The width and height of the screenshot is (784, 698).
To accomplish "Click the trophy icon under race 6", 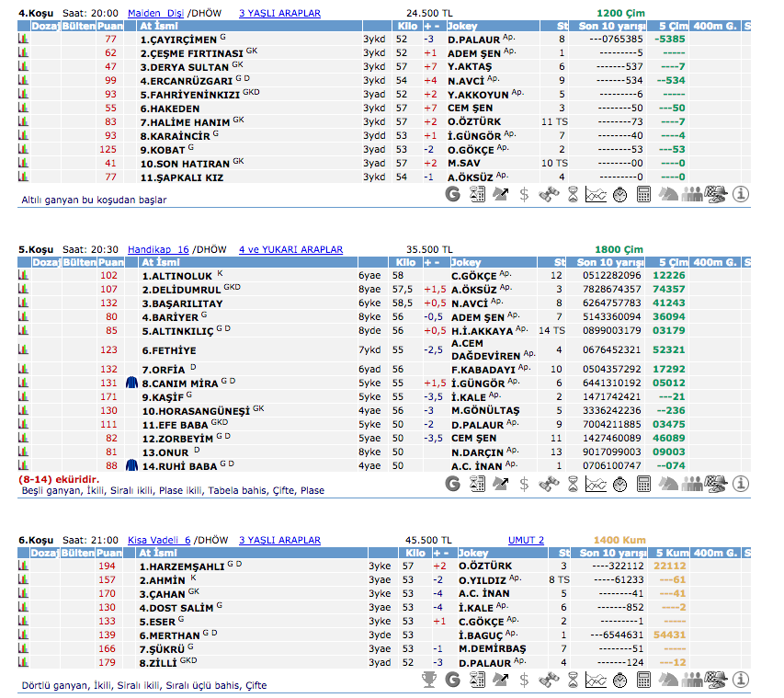I will (x=428, y=679).
